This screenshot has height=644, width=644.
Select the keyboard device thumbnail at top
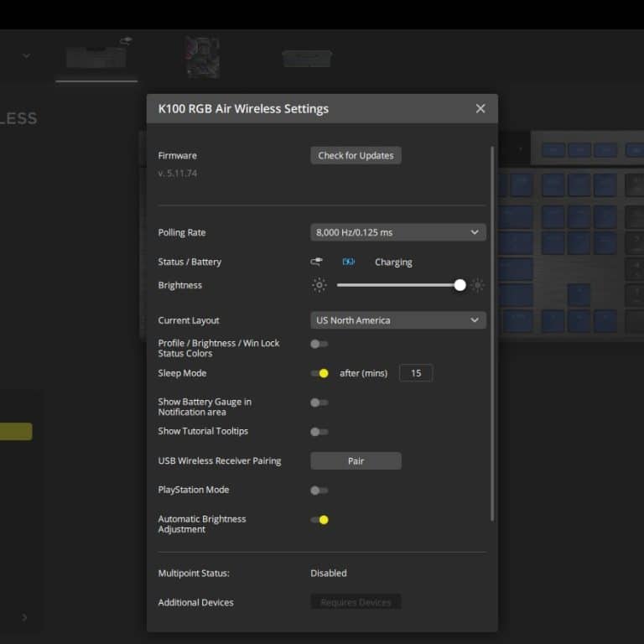[96, 56]
